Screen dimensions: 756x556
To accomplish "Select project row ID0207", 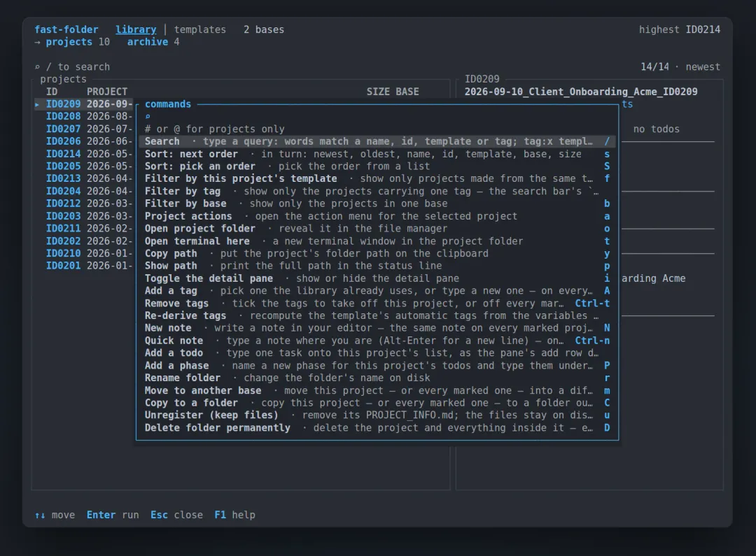I will tap(84, 129).
